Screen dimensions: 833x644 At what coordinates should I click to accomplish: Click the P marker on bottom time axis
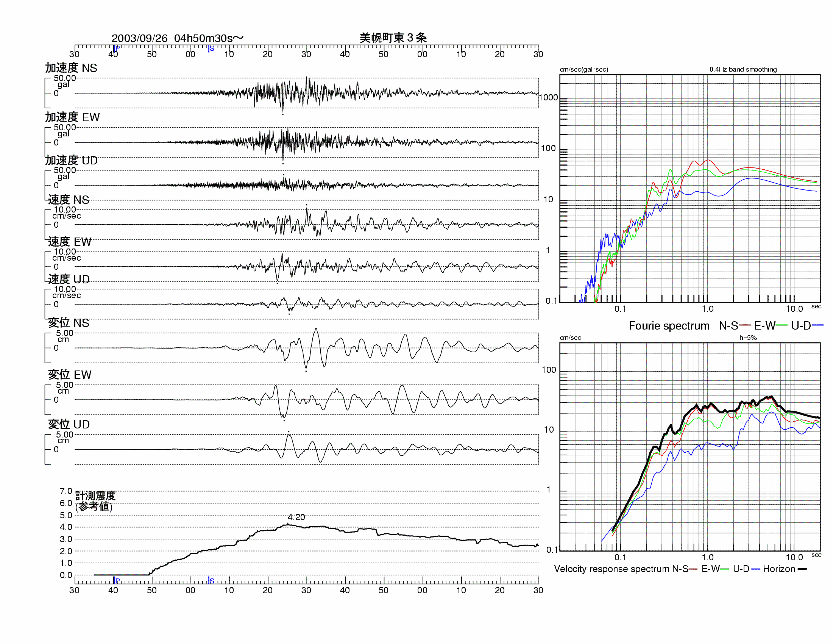coord(116,580)
